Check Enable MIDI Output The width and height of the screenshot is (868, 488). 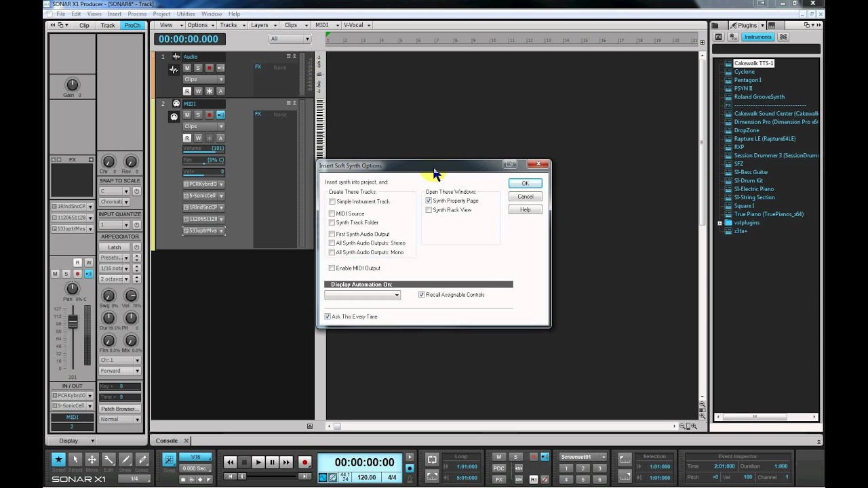click(332, 268)
